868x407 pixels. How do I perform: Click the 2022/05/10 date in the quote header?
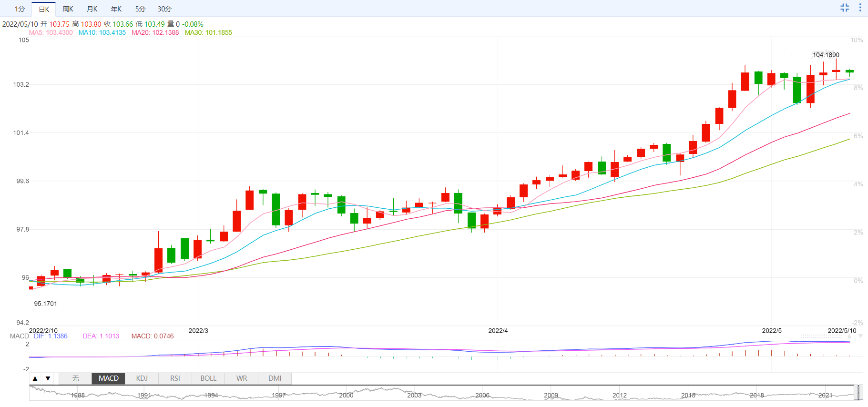click(x=20, y=24)
